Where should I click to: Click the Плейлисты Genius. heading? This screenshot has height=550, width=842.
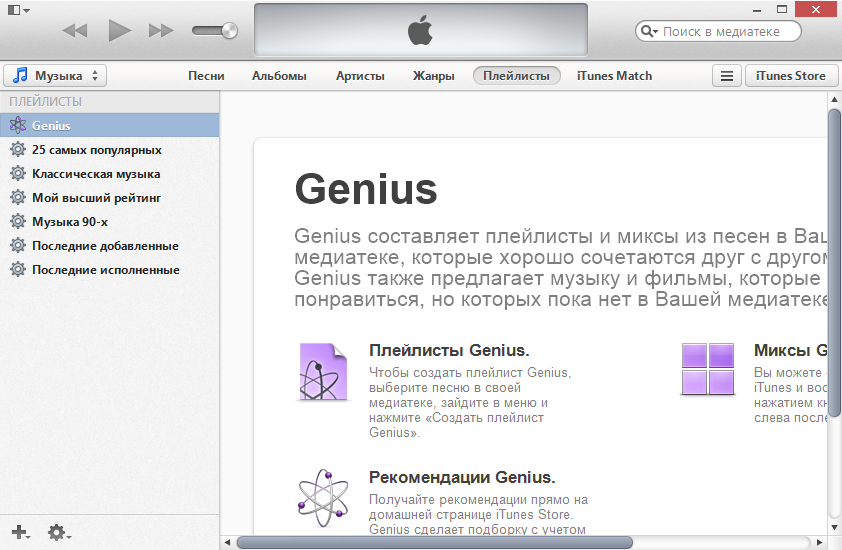(x=449, y=350)
